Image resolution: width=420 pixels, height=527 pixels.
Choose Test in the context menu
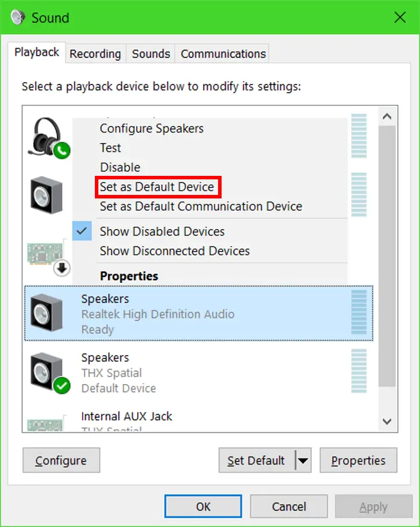pos(210,148)
